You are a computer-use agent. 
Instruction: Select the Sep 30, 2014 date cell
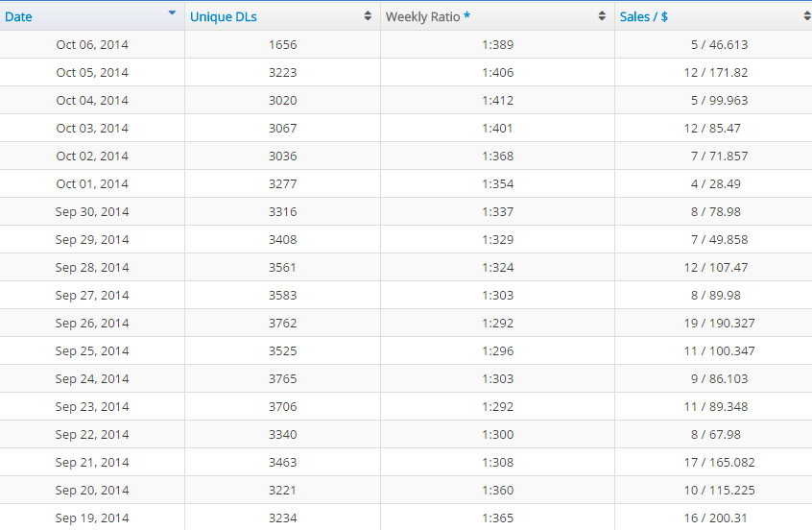[x=92, y=212]
